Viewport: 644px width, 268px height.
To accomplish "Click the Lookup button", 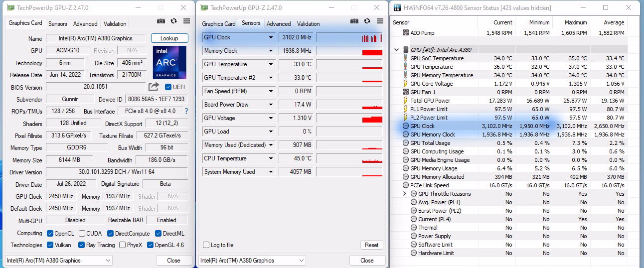I will [169, 38].
